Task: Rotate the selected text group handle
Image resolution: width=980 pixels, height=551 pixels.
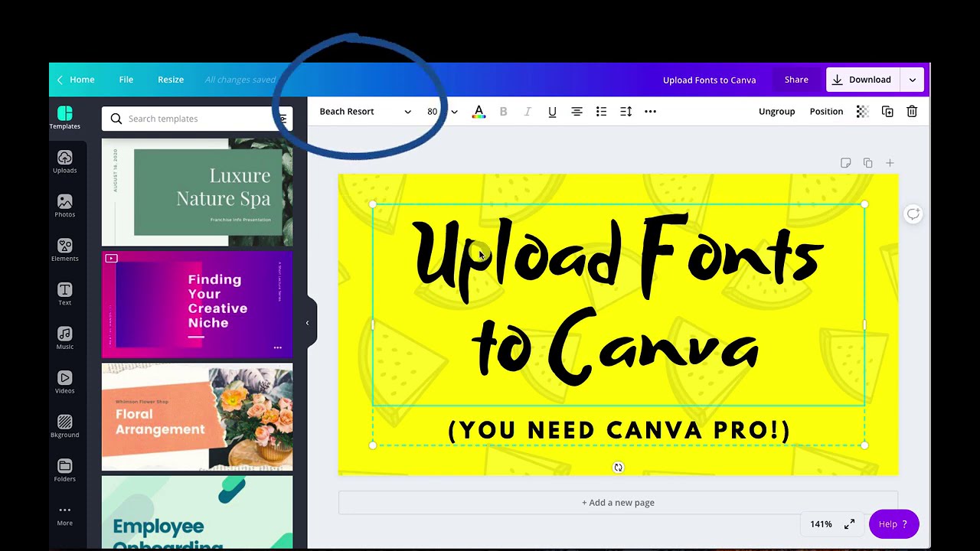Action: [618, 468]
